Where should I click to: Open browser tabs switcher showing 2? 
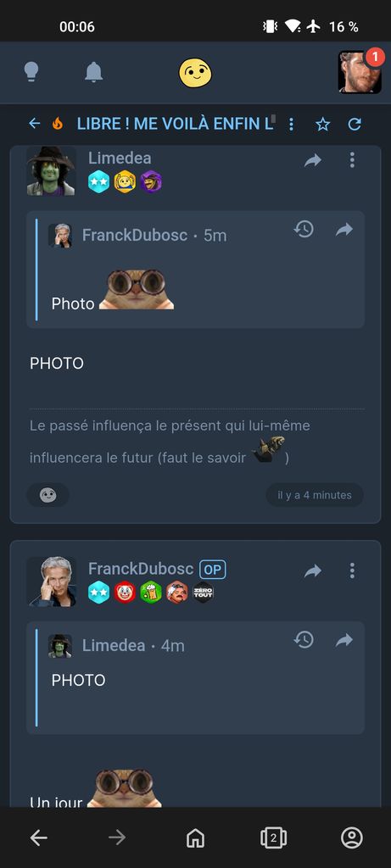274,838
